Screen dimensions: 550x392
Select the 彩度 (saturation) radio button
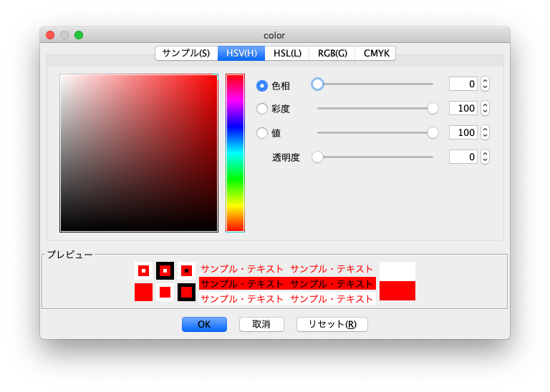(x=262, y=109)
